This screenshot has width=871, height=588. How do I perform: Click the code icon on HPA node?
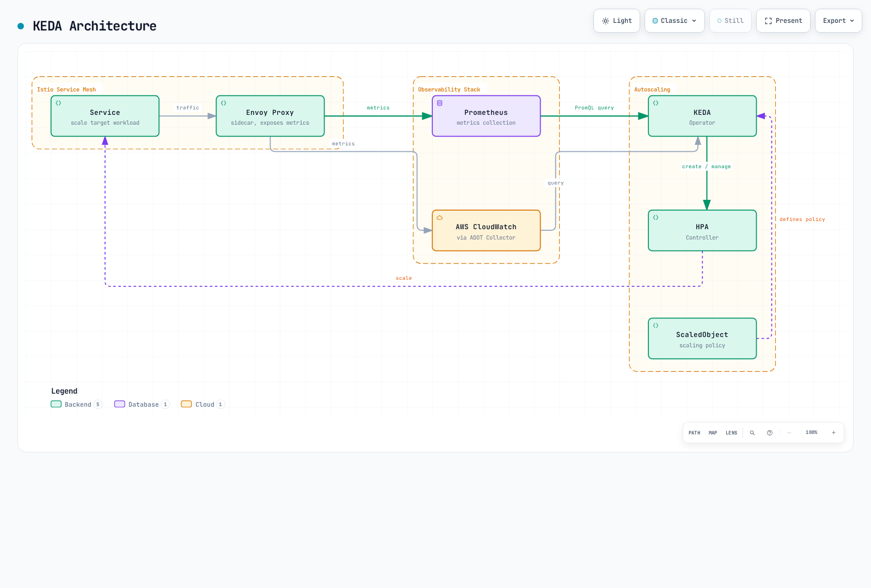pos(656,217)
